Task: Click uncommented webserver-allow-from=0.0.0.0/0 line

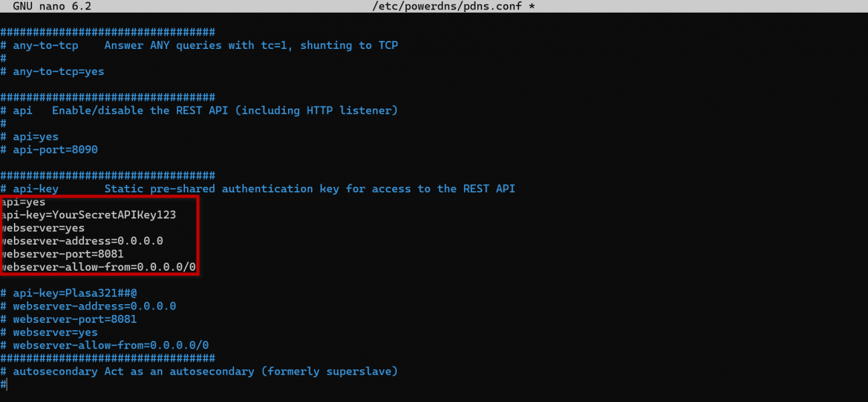Action: point(99,267)
